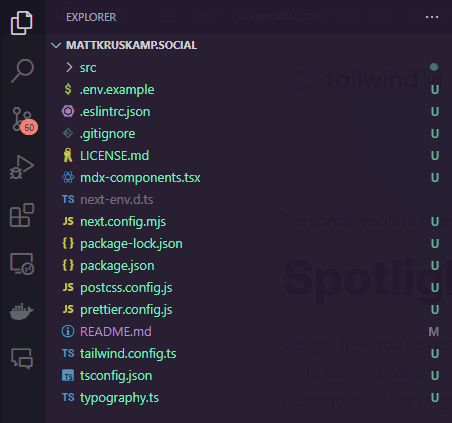
Task: Open the Explorer view in activity bar
Action: tap(22, 23)
